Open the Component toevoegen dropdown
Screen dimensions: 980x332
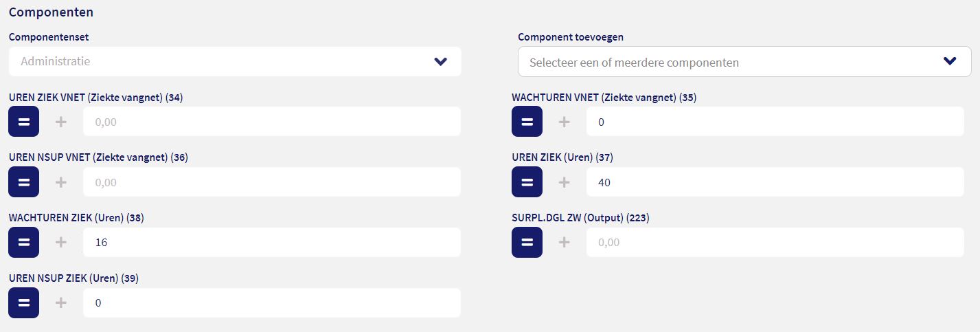tap(728, 62)
